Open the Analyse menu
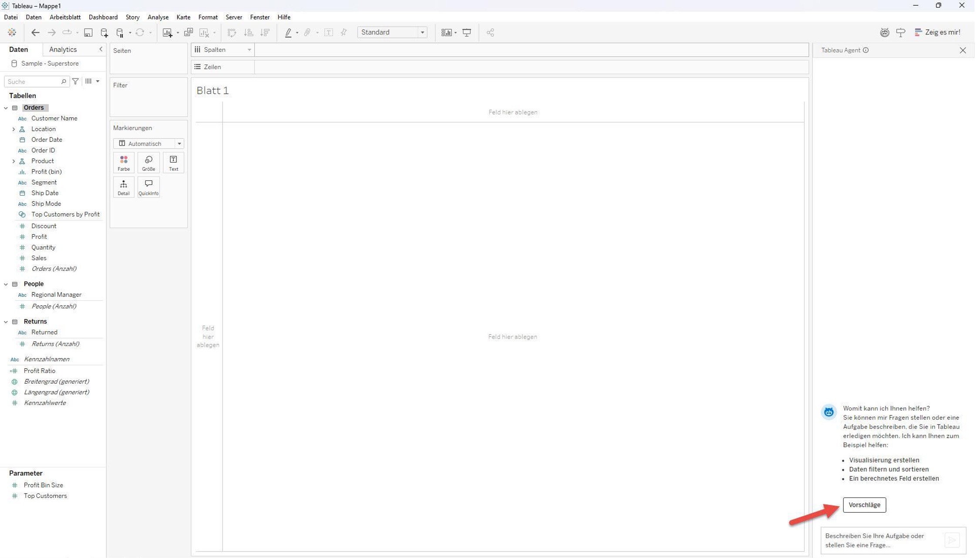Screen dimensions: 980x558 [x=158, y=17]
